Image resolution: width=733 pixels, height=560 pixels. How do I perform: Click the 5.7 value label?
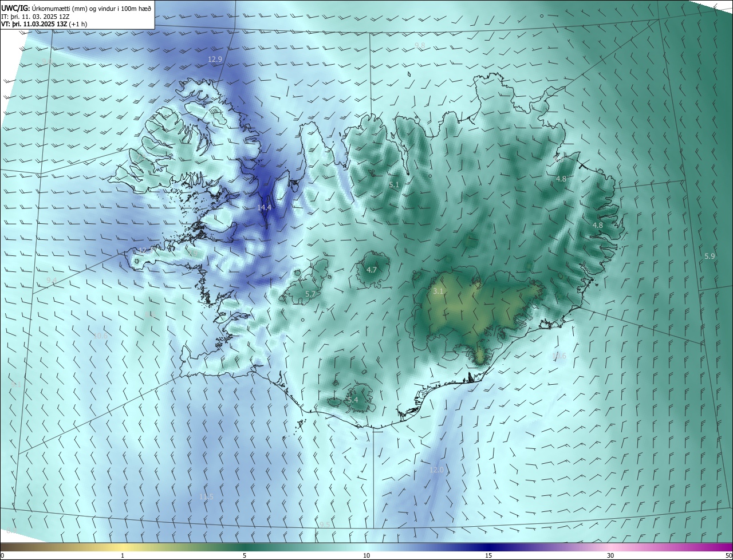point(310,294)
